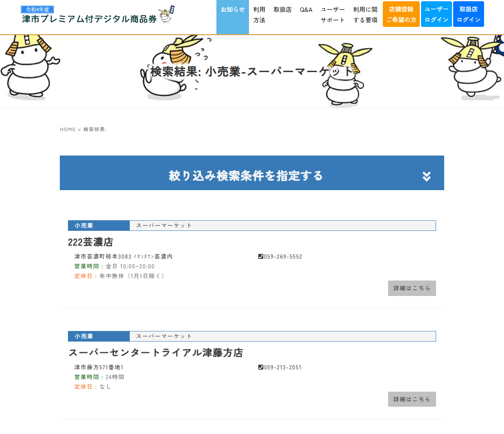This screenshot has width=504, height=434.
Task: Open the 利用方法 menu item
Action: tap(259, 15)
